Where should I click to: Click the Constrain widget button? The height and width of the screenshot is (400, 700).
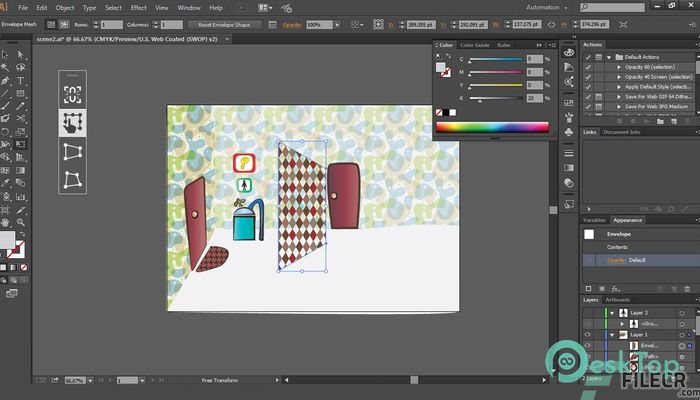tap(72, 95)
